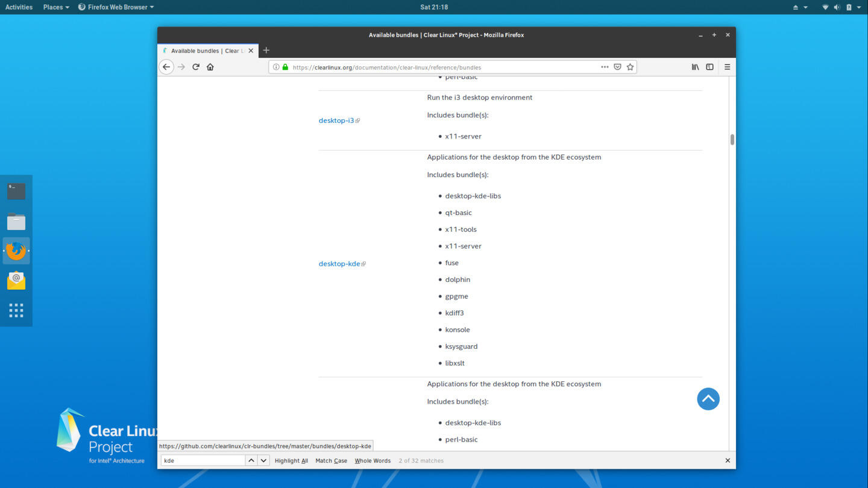Open the Library panel
This screenshot has height=488, width=868.
click(695, 67)
